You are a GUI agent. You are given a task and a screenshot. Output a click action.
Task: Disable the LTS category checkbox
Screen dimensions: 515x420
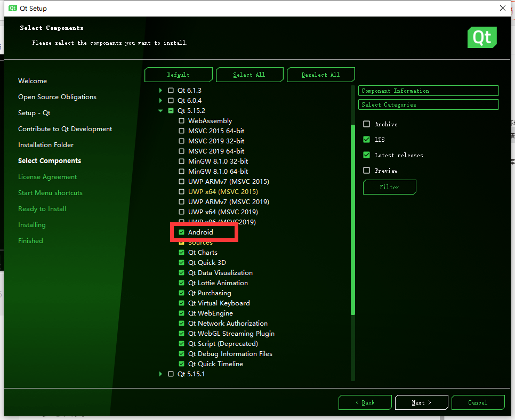(x=367, y=140)
